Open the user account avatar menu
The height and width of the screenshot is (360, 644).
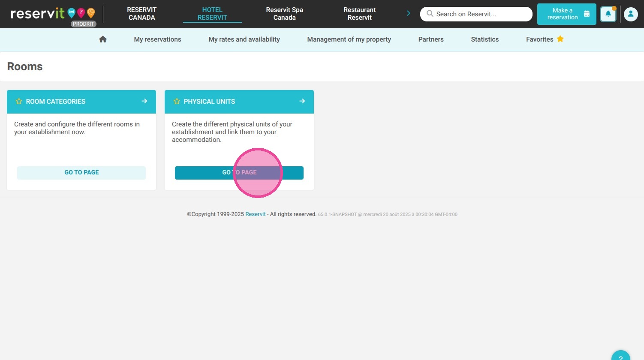coord(631,14)
